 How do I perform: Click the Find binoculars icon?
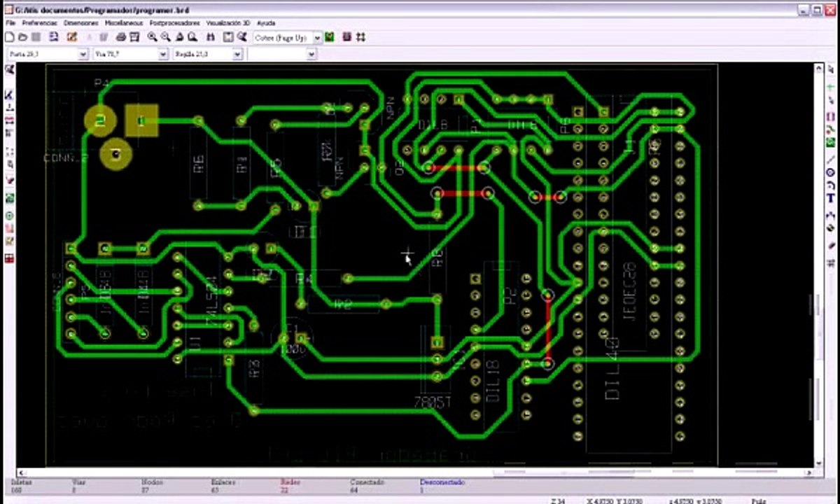click(210, 36)
